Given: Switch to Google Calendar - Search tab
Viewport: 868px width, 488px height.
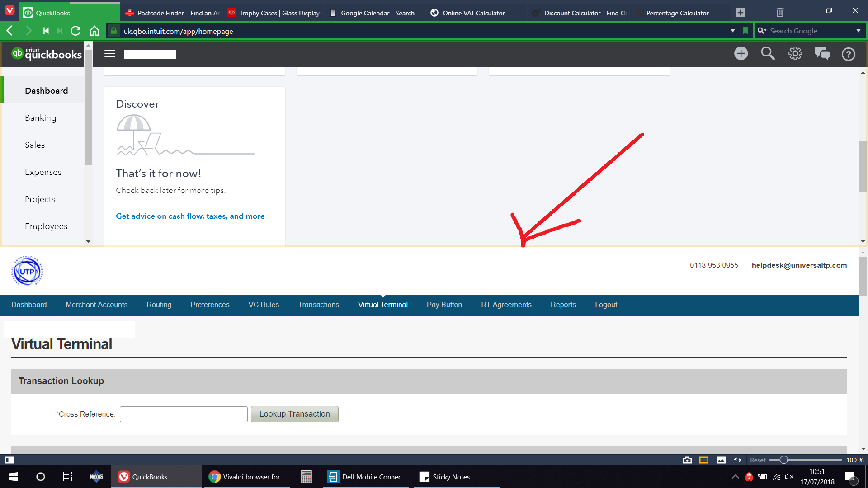Looking at the screenshot, I should point(376,13).
